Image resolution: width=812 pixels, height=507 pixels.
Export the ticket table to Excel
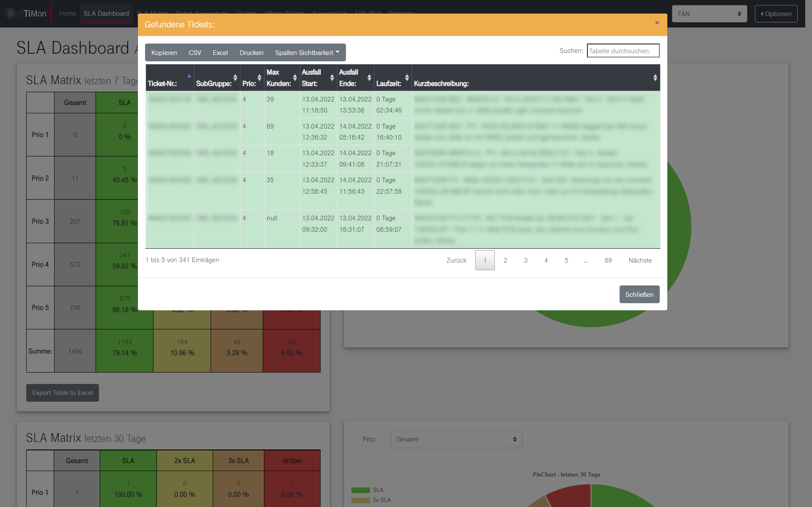pos(220,53)
